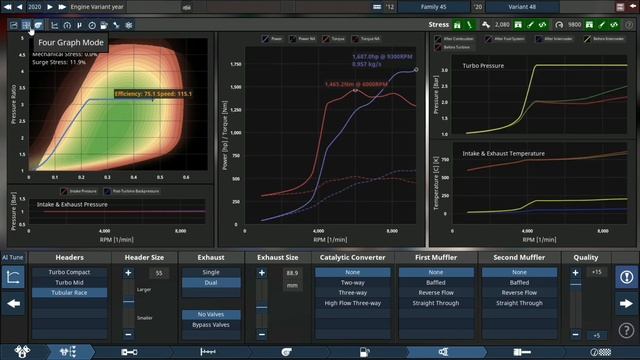Screen dimensions: 640x360
Task: Select single graph mode icon
Action: (x=14, y=25)
